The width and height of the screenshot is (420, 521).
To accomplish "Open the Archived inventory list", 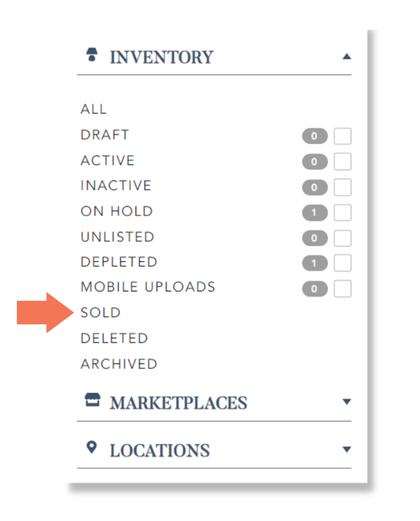I will (119, 364).
